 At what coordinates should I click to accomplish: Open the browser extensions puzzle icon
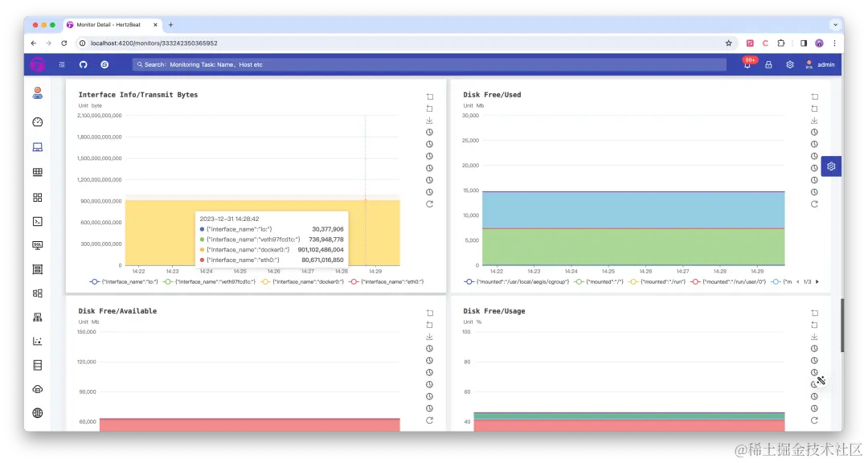pyautogui.click(x=781, y=43)
